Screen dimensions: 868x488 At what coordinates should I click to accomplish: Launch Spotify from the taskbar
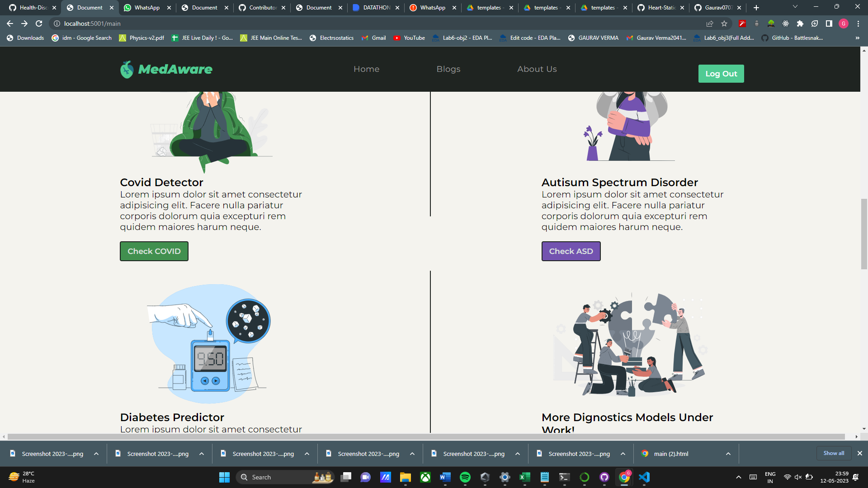[x=465, y=477]
